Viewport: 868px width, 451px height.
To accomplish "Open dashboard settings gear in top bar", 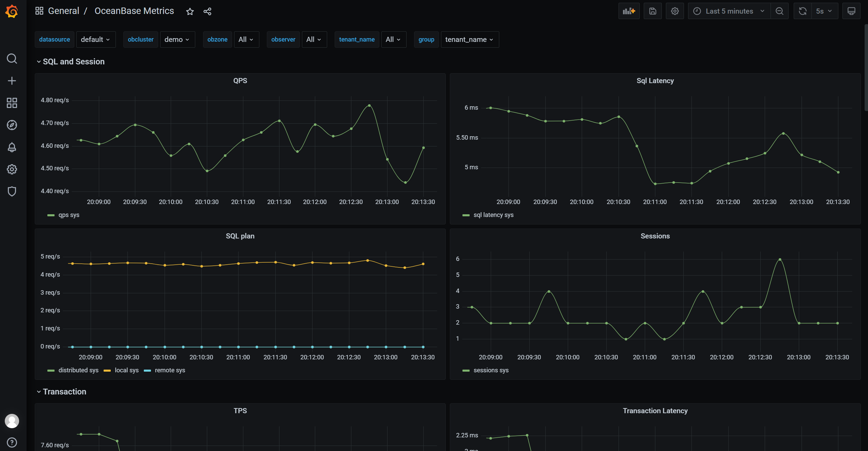I will point(675,11).
